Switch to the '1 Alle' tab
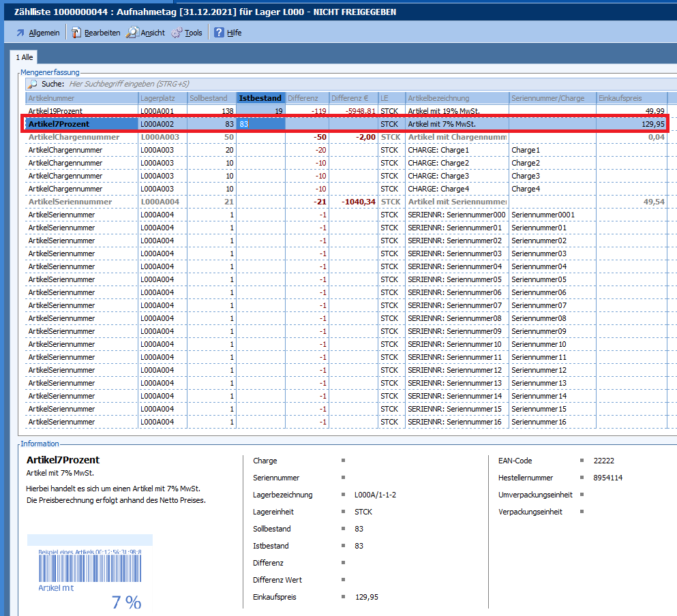This screenshot has height=616, width=677. coord(25,57)
